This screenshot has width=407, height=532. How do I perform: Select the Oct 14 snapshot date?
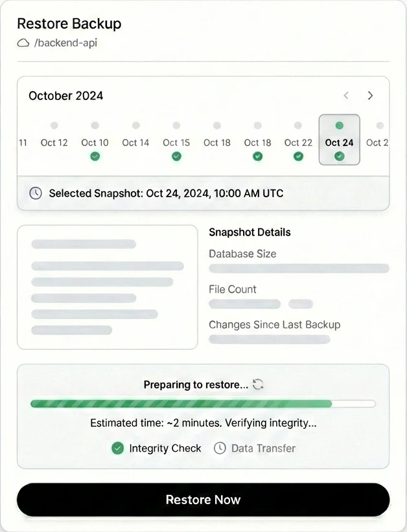pyautogui.click(x=135, y=143)
